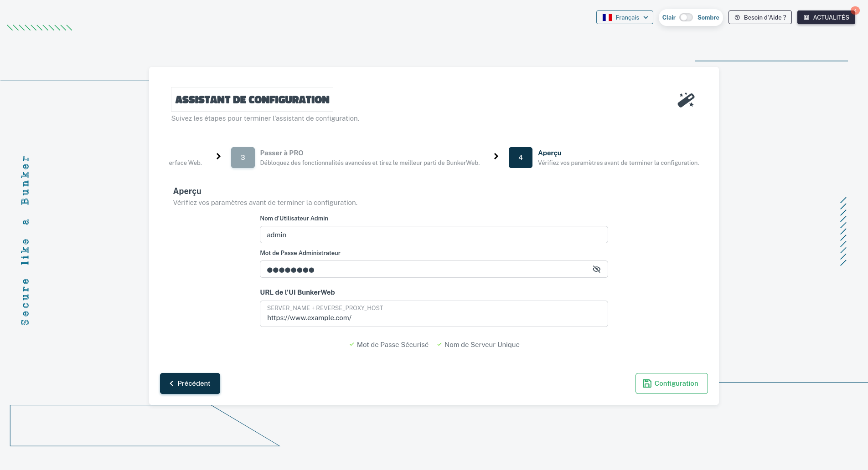Select step 4 Aperçu

pyautogui.click(x=520, y=157)
